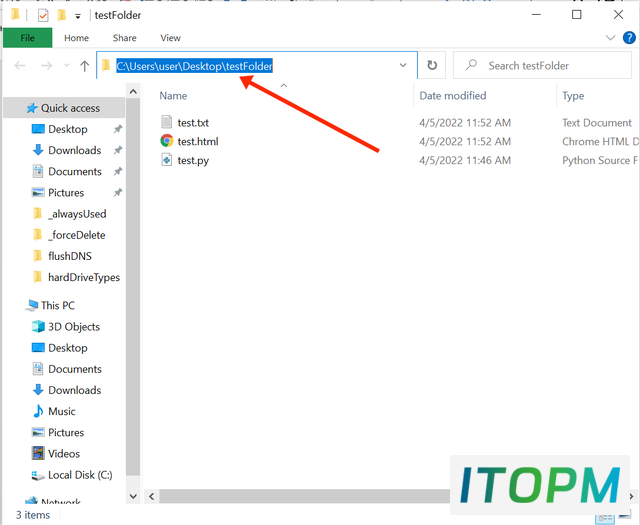Open Local Disk (C:)
Viewport: 640px width, 525px height.
(x=80, y=475)
